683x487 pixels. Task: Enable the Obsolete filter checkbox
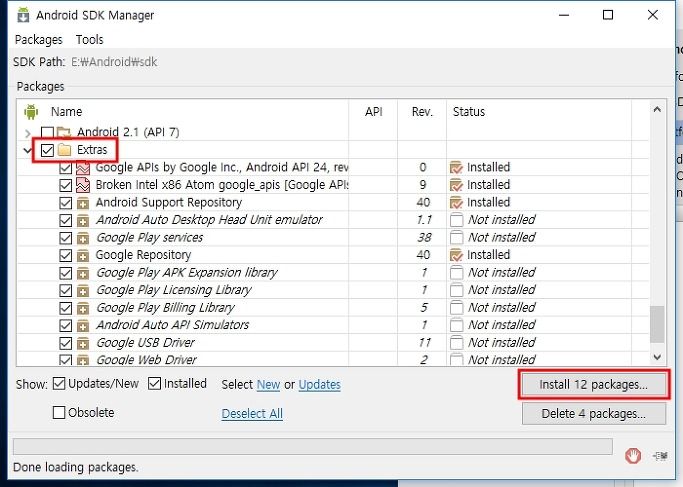click(x=59, y=412)
